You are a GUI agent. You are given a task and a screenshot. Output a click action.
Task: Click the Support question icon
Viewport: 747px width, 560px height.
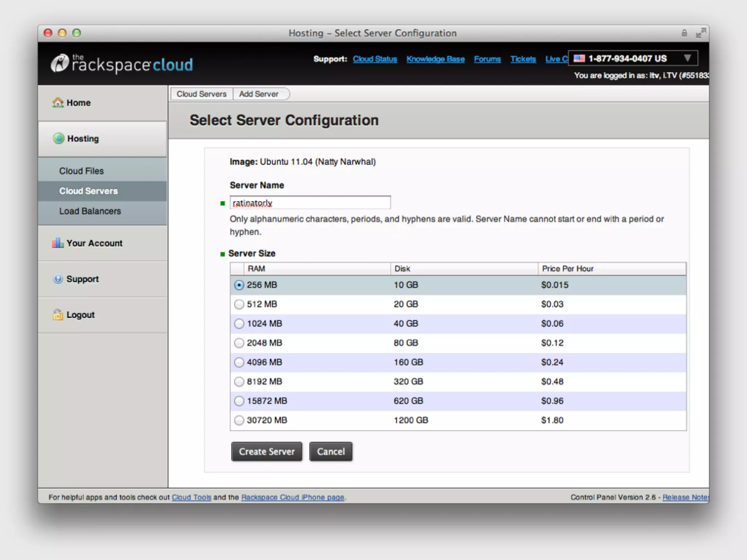click(58, 279)
